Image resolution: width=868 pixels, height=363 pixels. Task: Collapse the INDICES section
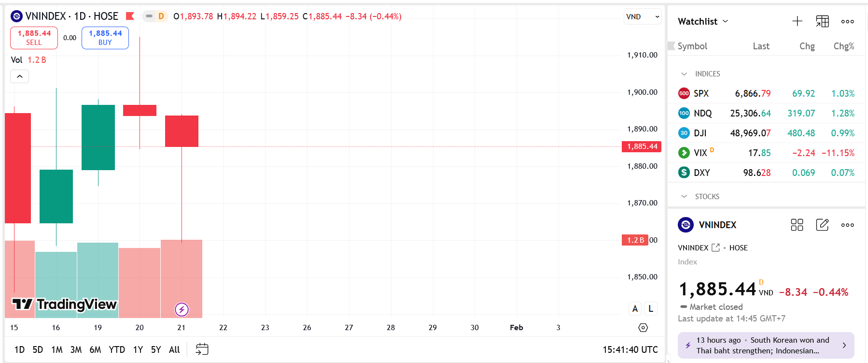point(684,73)
